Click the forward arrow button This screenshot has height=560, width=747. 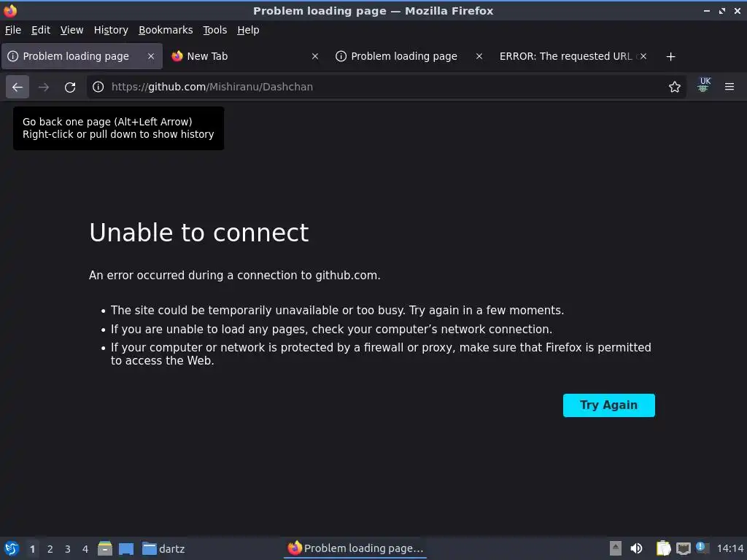(44, 87)
